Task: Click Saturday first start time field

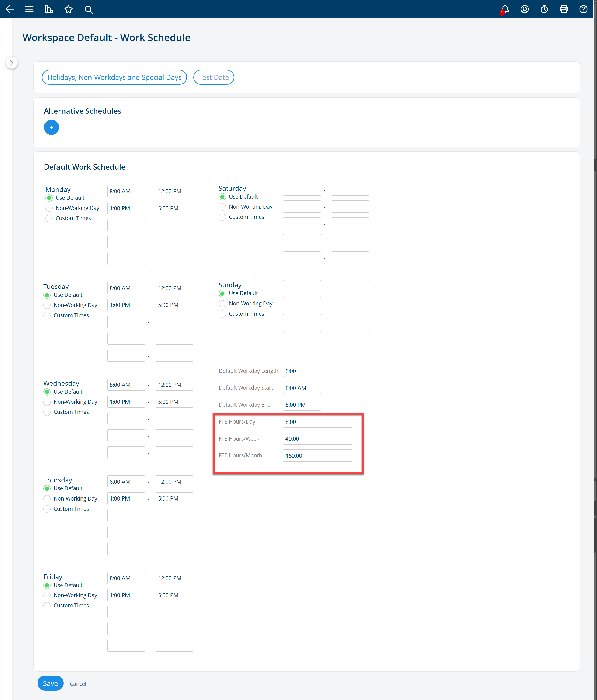Action: [302, 189]
